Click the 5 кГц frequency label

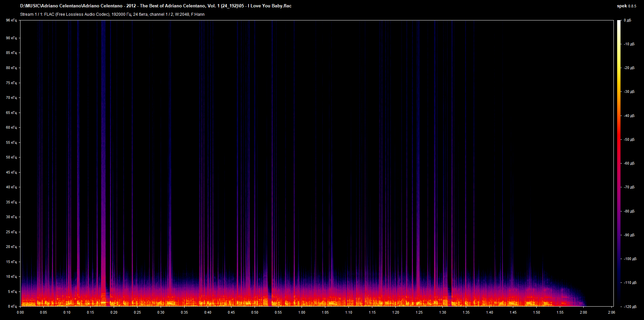pyautogui.click(x=12, y=292)
